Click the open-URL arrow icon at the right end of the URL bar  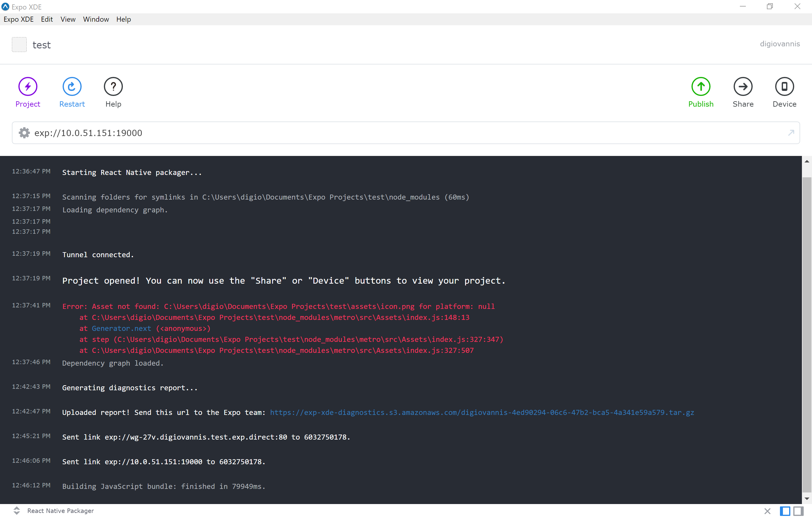(x=791, y=133)
